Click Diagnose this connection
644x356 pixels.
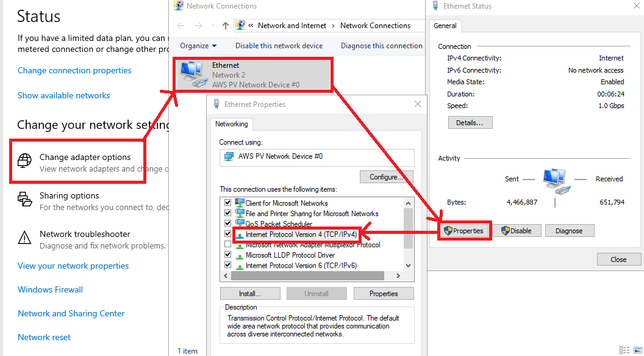coord(382,46)
